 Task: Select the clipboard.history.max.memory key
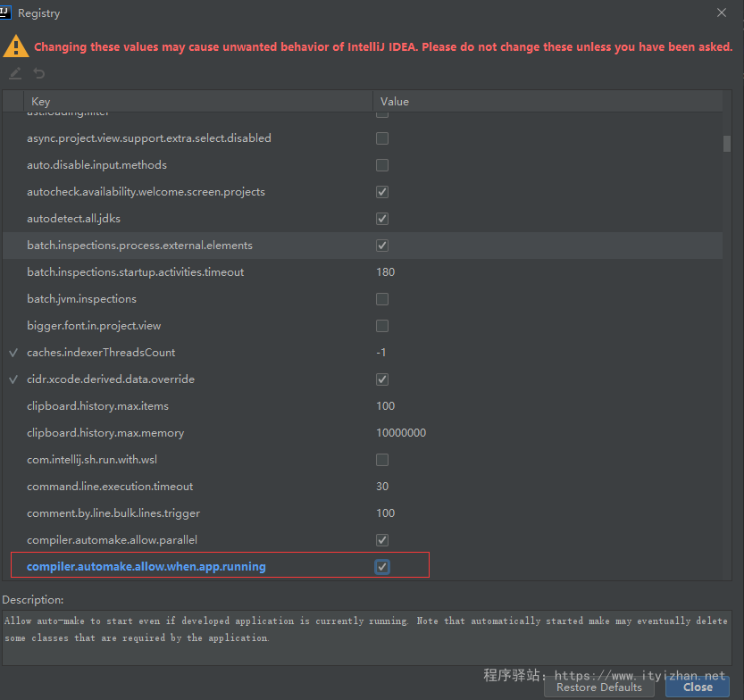tap(105, 433)
